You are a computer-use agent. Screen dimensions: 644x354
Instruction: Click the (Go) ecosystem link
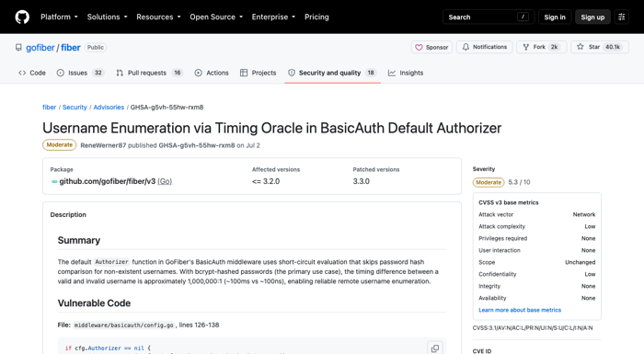coord(165,181)
